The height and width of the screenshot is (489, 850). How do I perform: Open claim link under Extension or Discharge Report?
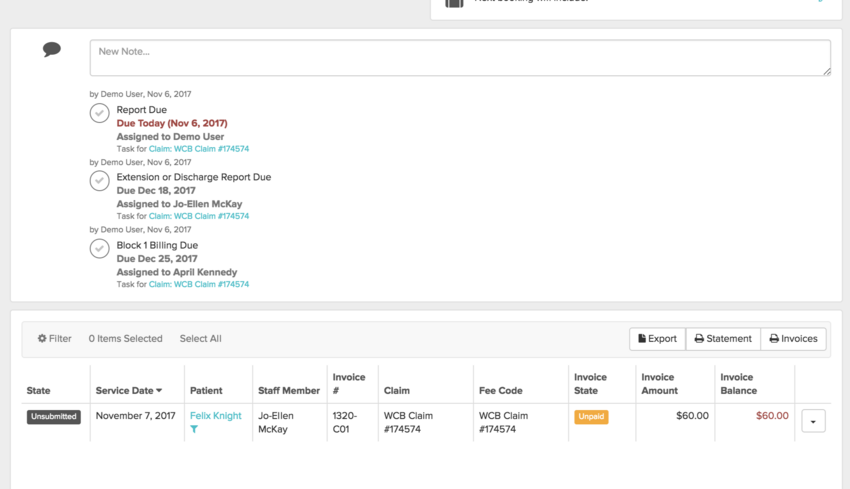(x=199, y=216)
